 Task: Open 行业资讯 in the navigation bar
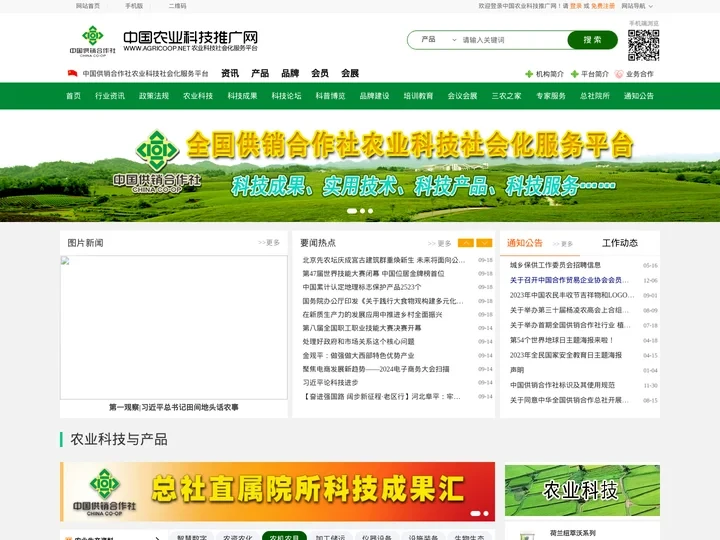[x=110, y=96]
